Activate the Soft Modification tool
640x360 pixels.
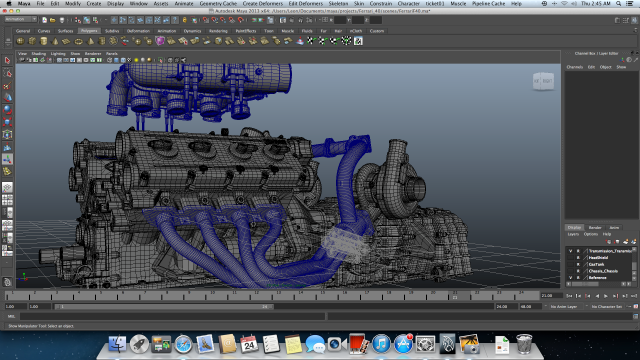7,147
